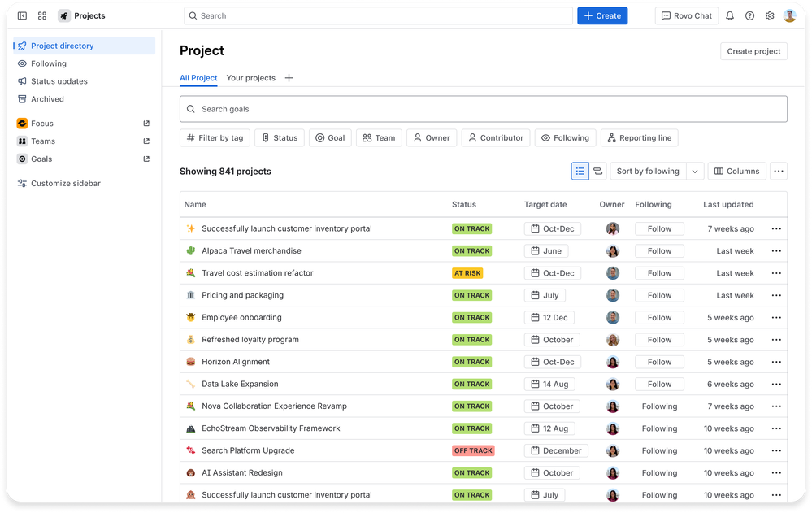
Task: Follow the Pricing and packaging project
Action: coord(659,295)
